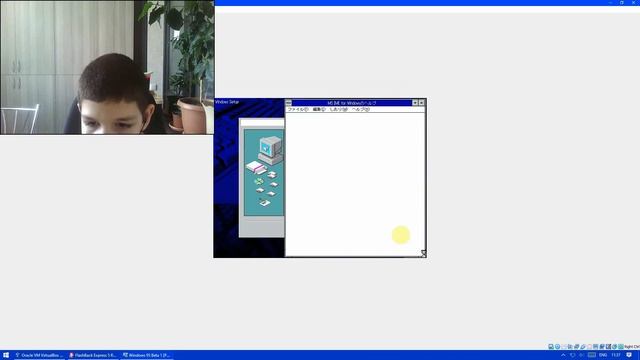
Task: Open the しおり (Bookmark) menu in the help window
Action: click(338, 109)
